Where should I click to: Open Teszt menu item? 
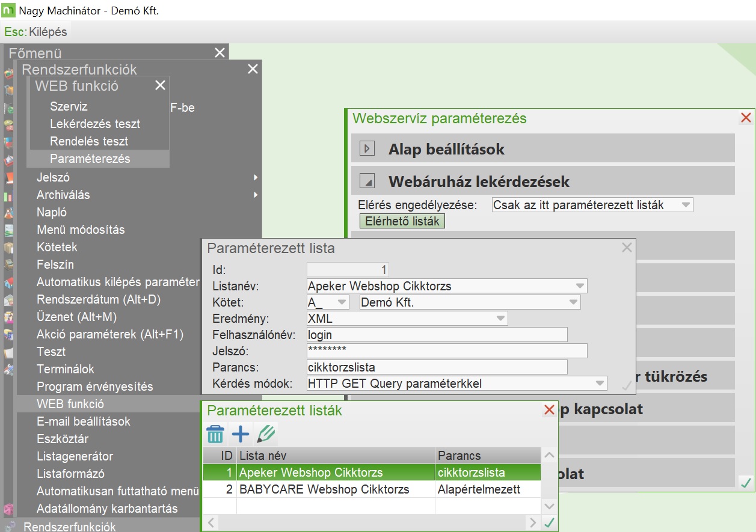point(51,352)
